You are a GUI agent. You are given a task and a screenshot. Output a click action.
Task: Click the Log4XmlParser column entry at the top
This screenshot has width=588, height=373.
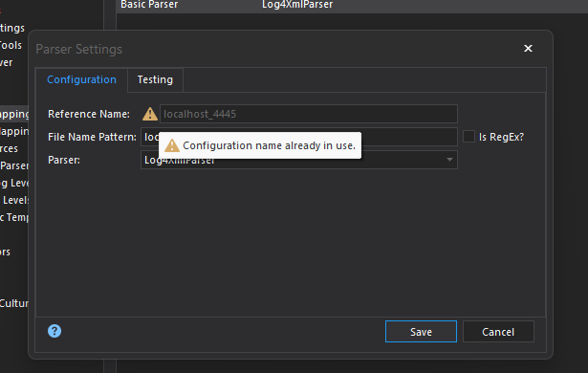click(x=297, y=5)
